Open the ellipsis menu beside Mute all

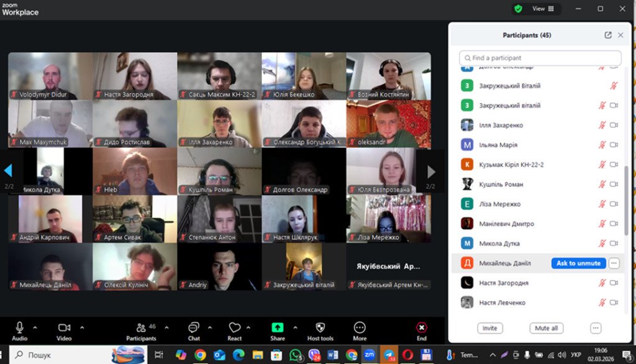coord(596,328)
